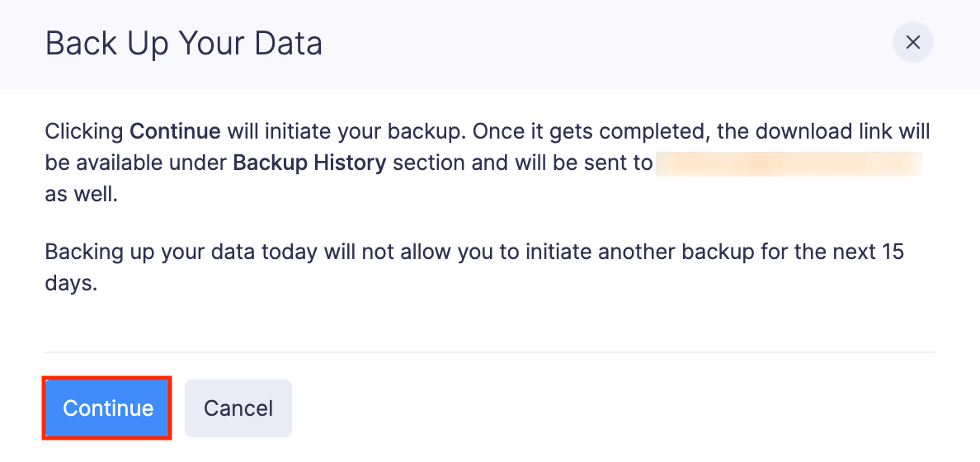Click the bold 'Continue' word in the paragraph
980x462 pixels.
pyautogui.click(x=175, y=131)
